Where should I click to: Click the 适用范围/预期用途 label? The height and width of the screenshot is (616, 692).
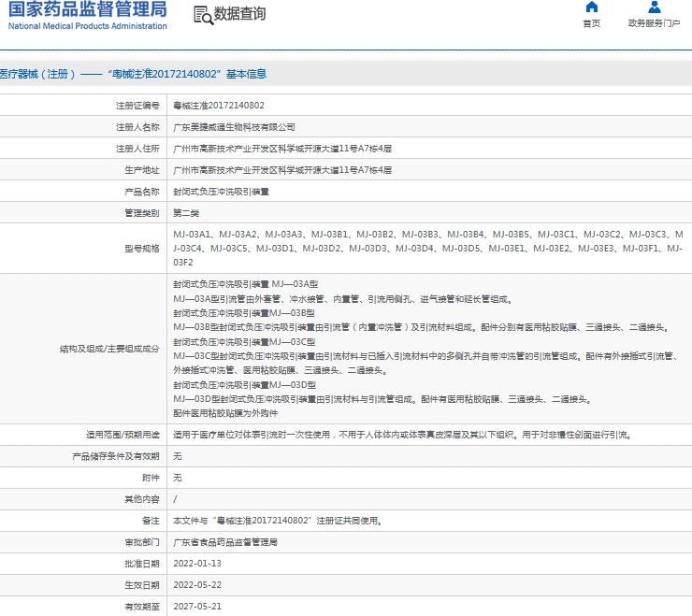tap(123, 435)
